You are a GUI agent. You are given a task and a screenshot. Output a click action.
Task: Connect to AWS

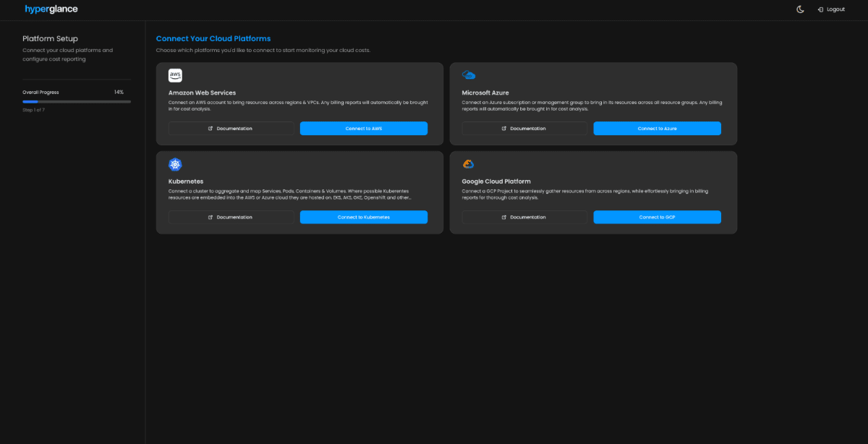point(364,128)
